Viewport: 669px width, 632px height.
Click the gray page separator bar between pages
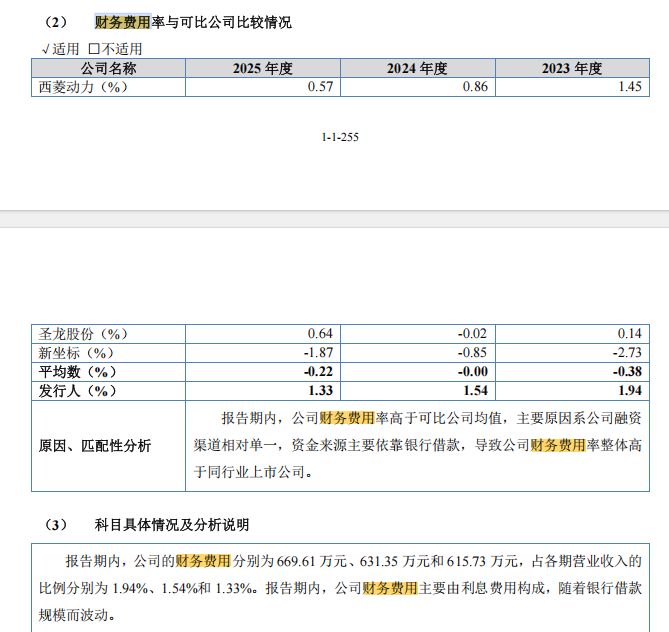(x=334, y=219)
